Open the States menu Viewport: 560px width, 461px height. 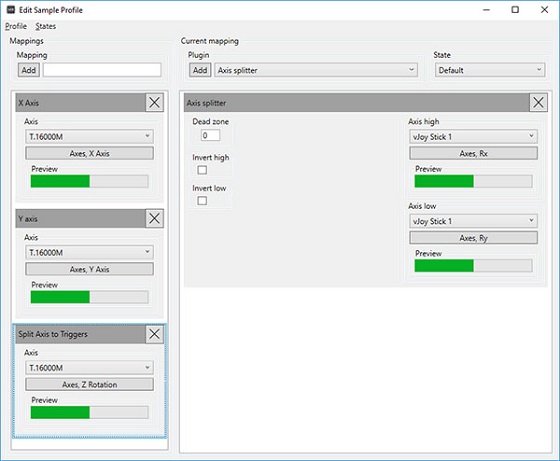click(45, 26)
